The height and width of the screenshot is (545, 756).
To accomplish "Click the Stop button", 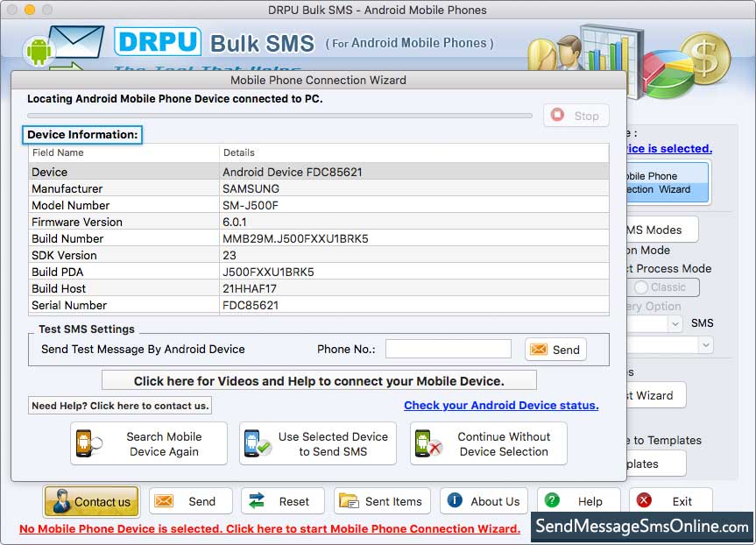I will [x=576, y=116].
